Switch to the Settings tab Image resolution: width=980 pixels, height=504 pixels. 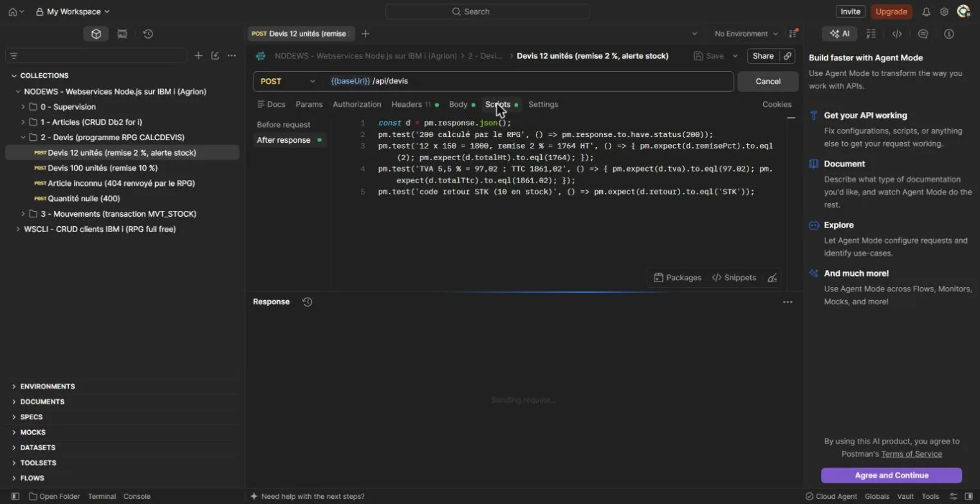click(543, 104)
